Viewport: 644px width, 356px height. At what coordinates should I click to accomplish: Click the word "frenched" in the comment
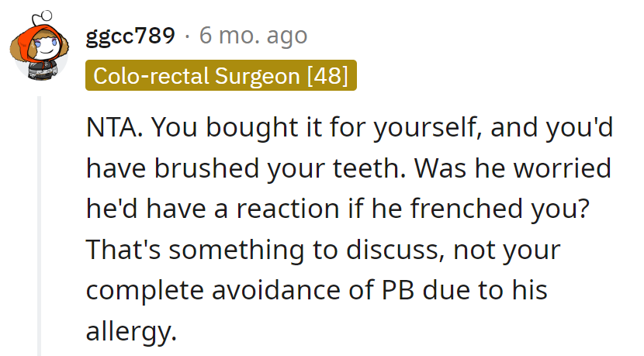point(462,209)
